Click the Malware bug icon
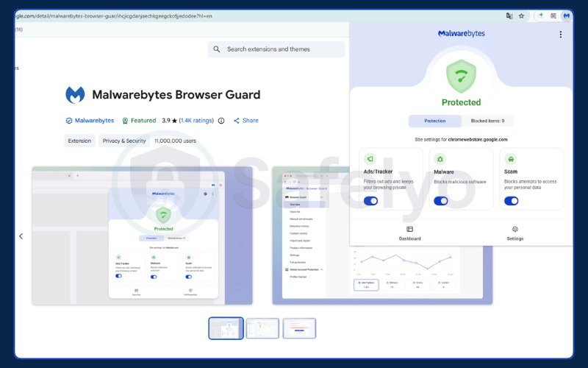Screen dimensions: 588x368 click(x=440, y=159)
